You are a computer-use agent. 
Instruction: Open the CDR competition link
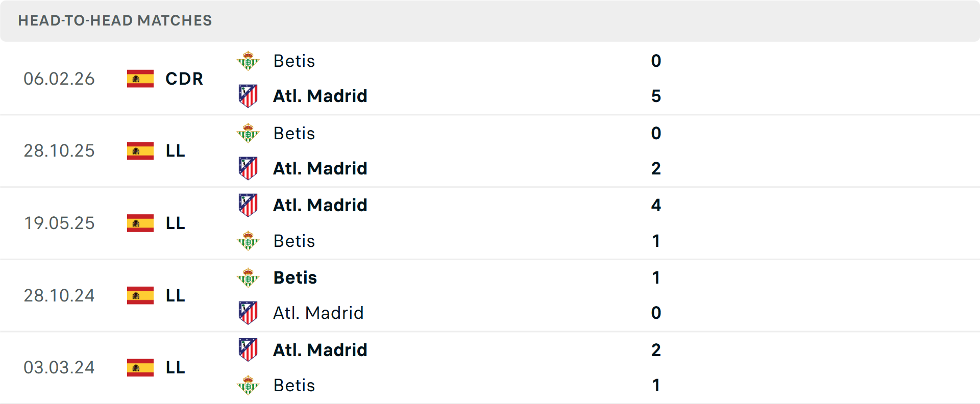click(x=184, y=79)
